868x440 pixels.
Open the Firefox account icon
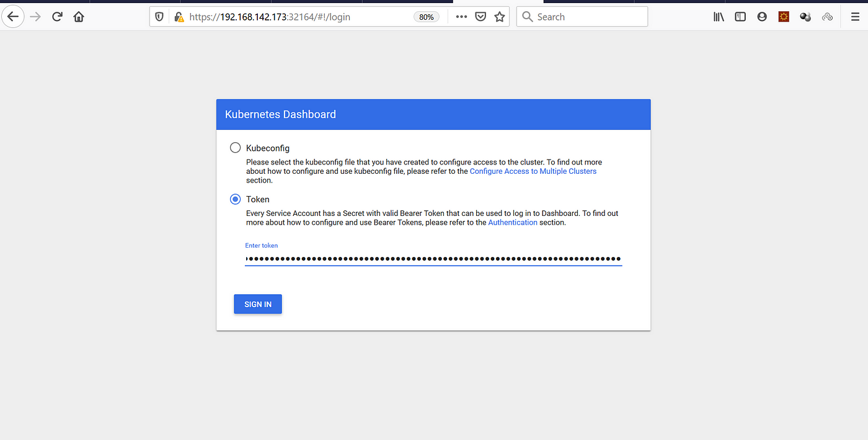(x=762, y=17)
